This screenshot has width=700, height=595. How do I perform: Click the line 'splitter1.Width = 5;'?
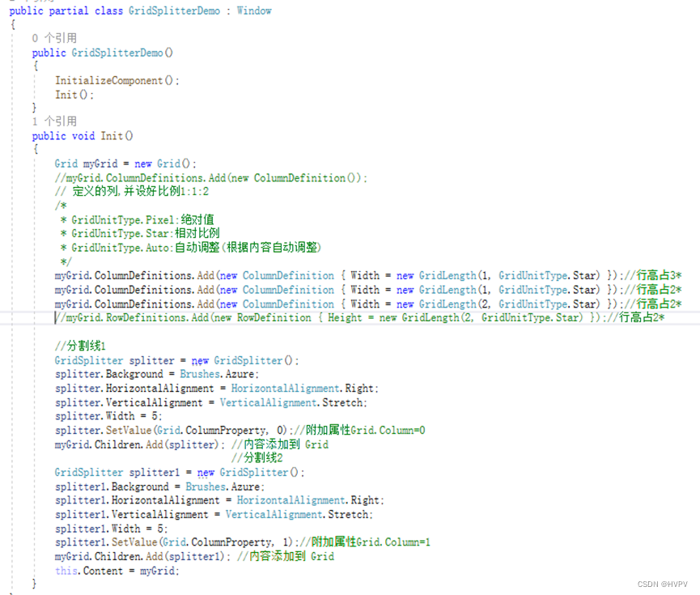click(111, 529)
